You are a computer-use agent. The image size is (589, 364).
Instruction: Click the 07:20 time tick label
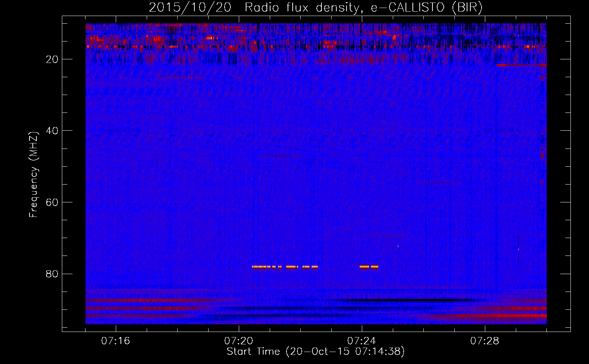pos(239,341)
